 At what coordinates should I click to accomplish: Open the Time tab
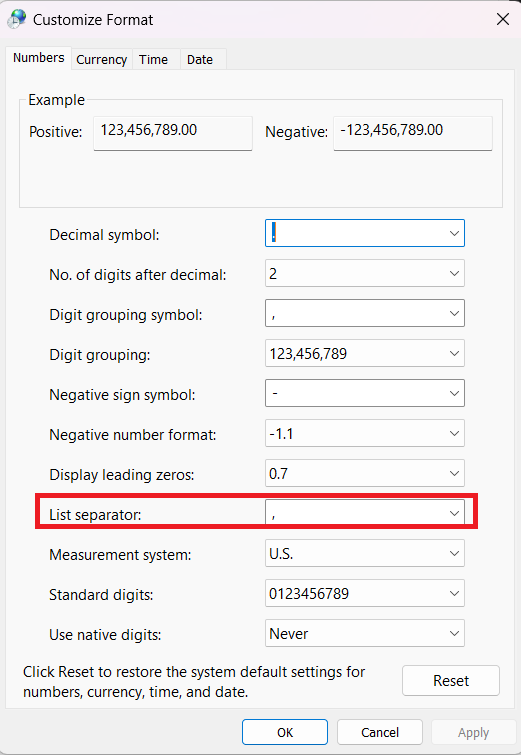click(x=154, y=59)
